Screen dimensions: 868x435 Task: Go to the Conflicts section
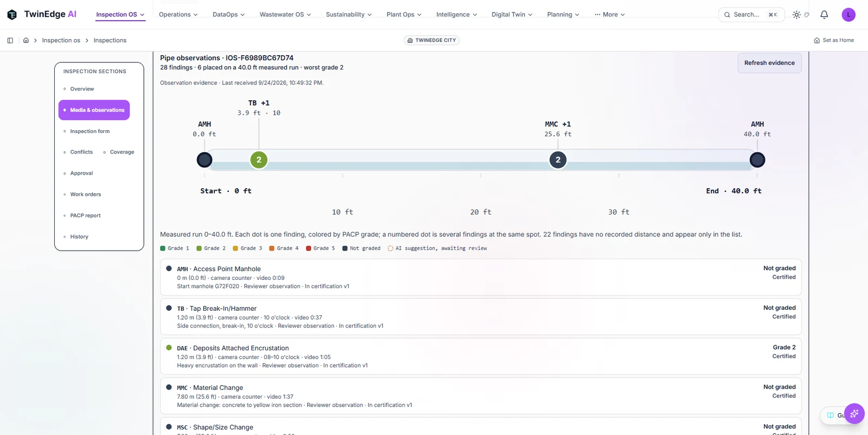(81, 152)
